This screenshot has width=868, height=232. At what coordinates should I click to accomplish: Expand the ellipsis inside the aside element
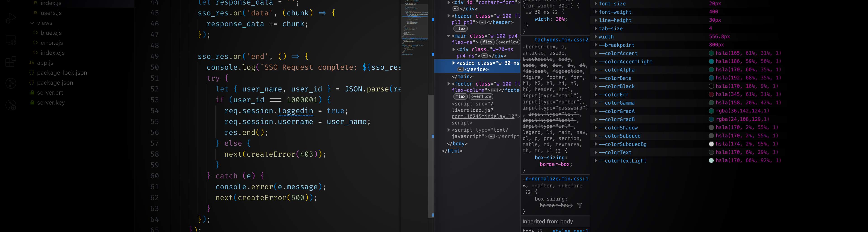tap(460, 69)
